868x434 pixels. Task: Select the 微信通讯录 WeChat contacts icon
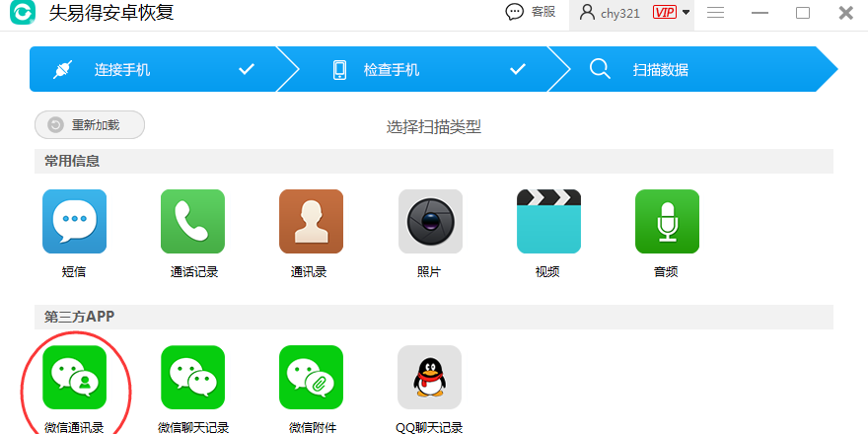pos(74,377)
